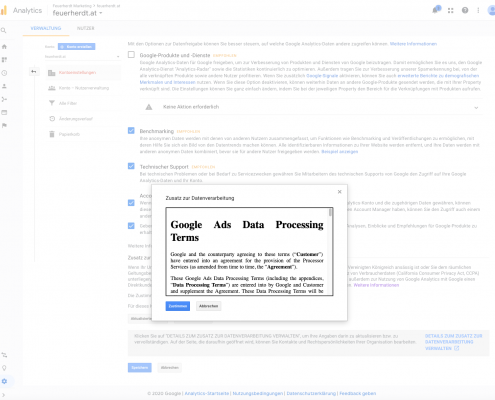Click the Zustimmen button in dialog
This screenshot has width=495, height=400.
pyautogui.click(x=178, y=306)
